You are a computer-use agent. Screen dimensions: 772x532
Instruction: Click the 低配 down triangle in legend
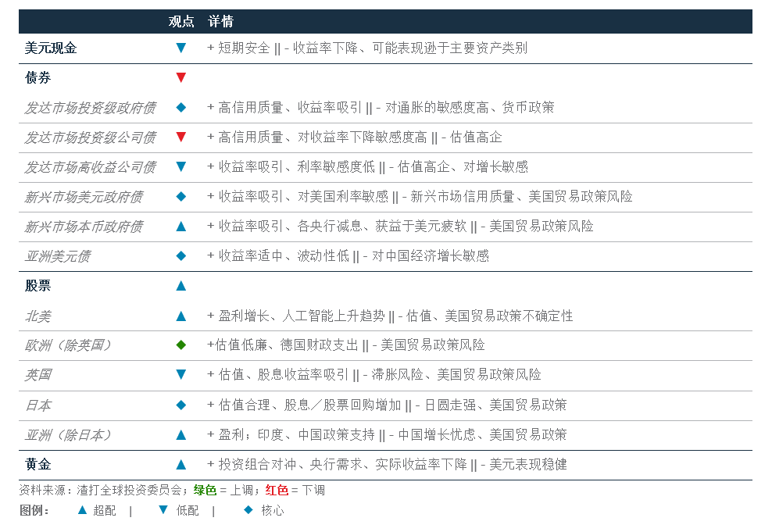point(163,510)
